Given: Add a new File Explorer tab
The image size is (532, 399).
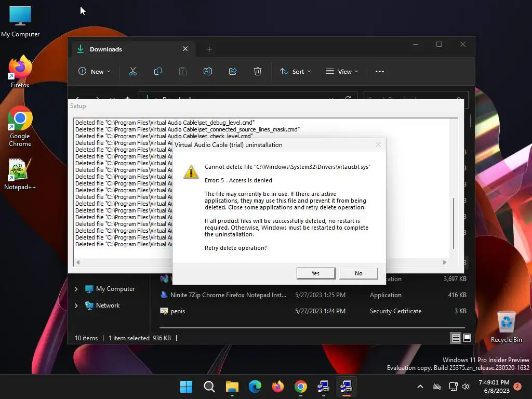Looking at the screenshot, I should [x=209, y=49].
